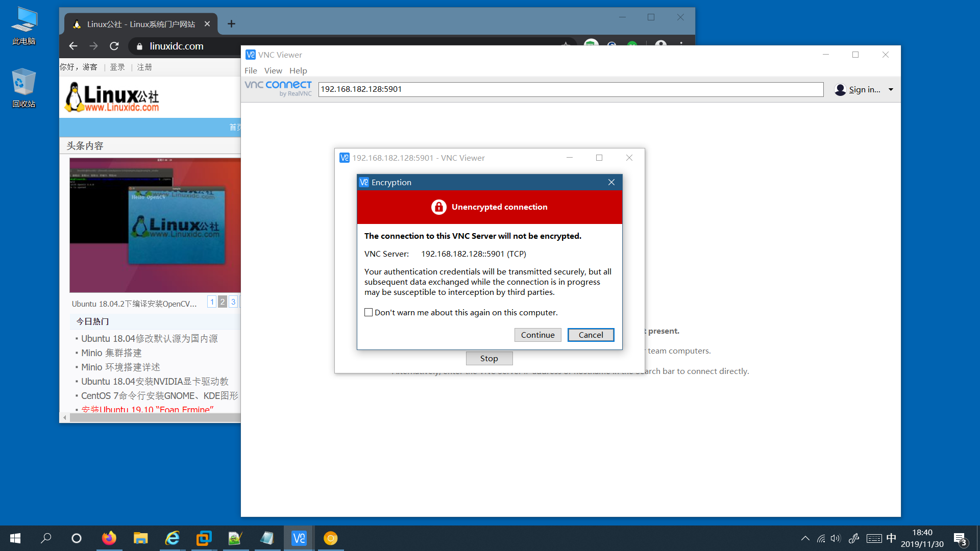Click Continue in Encryption dialog

pyautogui.click(x=537, y=335)
